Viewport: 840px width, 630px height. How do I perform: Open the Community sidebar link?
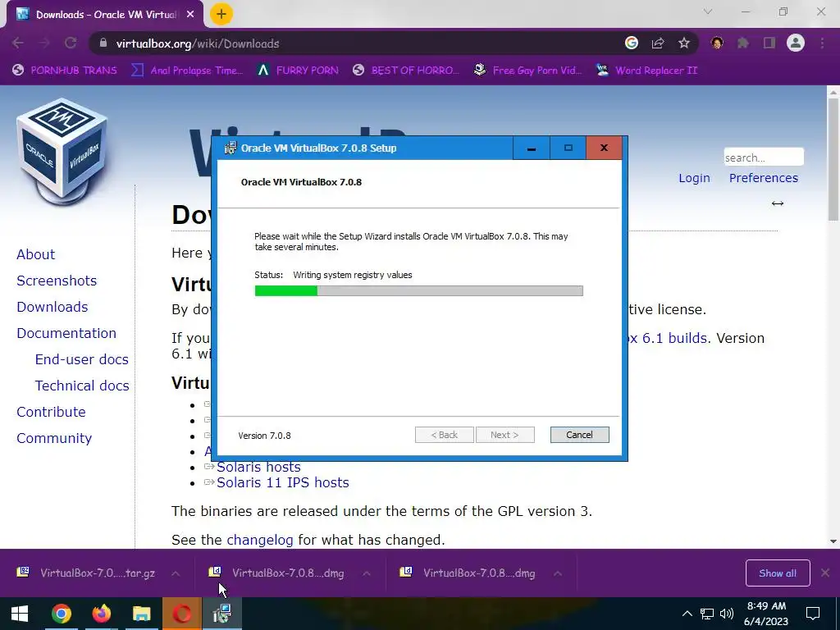54,438
